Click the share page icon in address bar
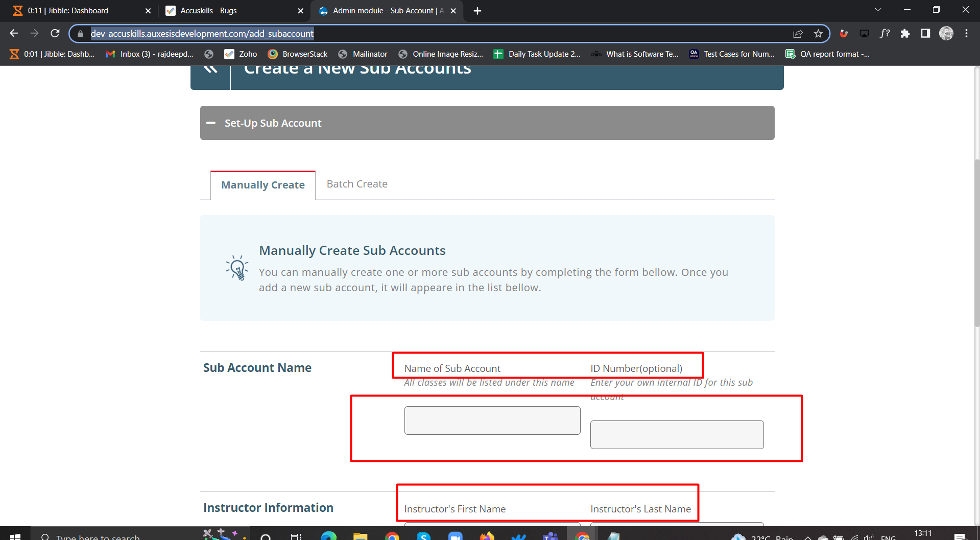This screenshot has height=540, width=980. [798, 34]
